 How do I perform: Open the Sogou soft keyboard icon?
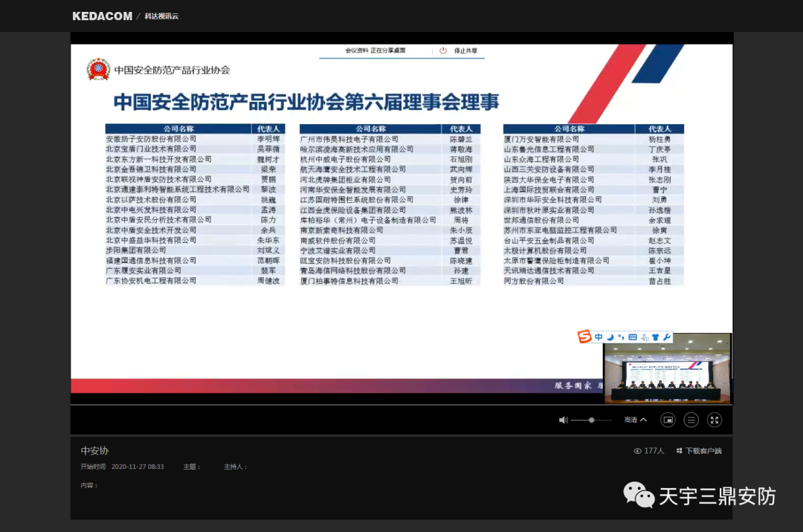click(633, 337)
